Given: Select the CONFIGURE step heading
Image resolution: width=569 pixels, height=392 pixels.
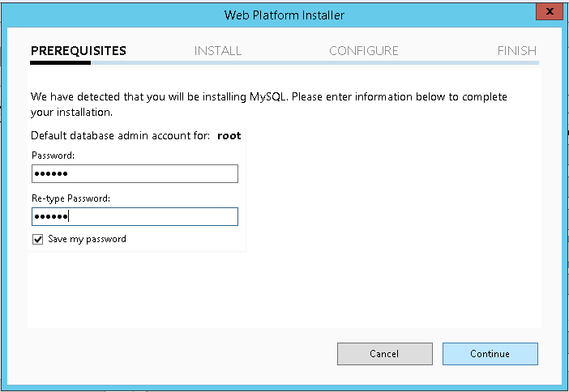Looking at the screenshot, I should [x=363, y=51].
